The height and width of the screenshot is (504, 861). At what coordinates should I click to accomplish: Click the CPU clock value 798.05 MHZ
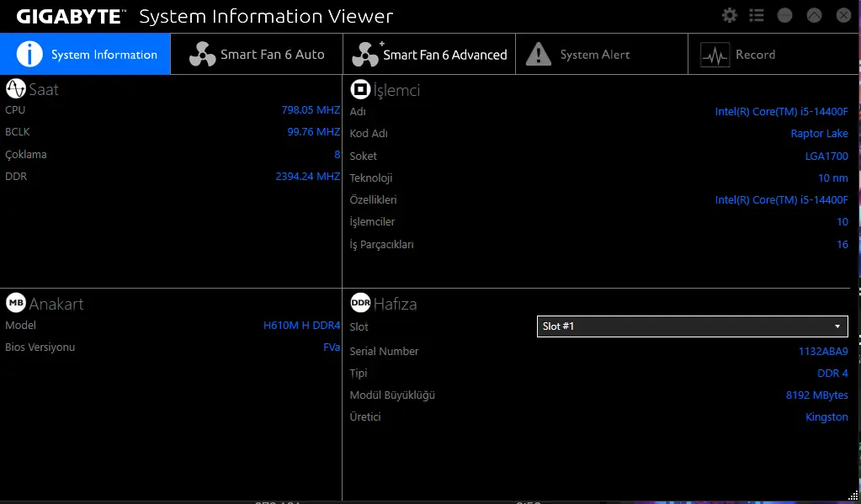(x=311, y=110)
